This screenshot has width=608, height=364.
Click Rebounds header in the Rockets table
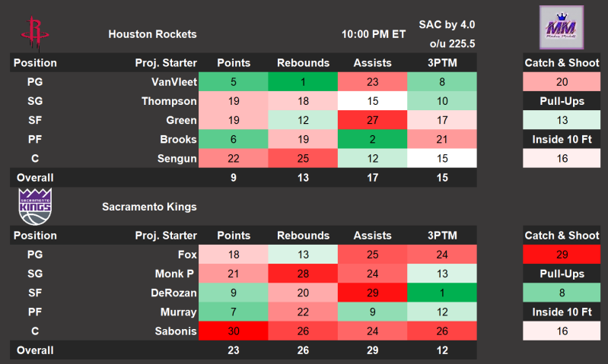coord(303,63)
